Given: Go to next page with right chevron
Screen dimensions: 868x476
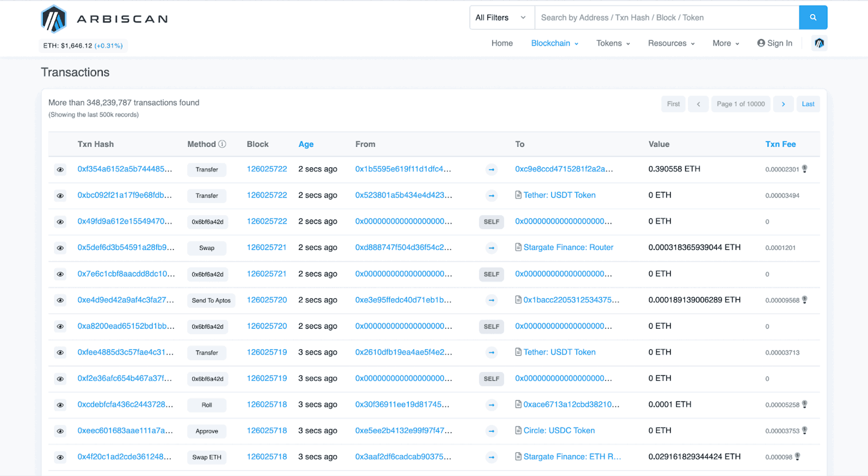Looking at the screenshot, I should point(783,104).
